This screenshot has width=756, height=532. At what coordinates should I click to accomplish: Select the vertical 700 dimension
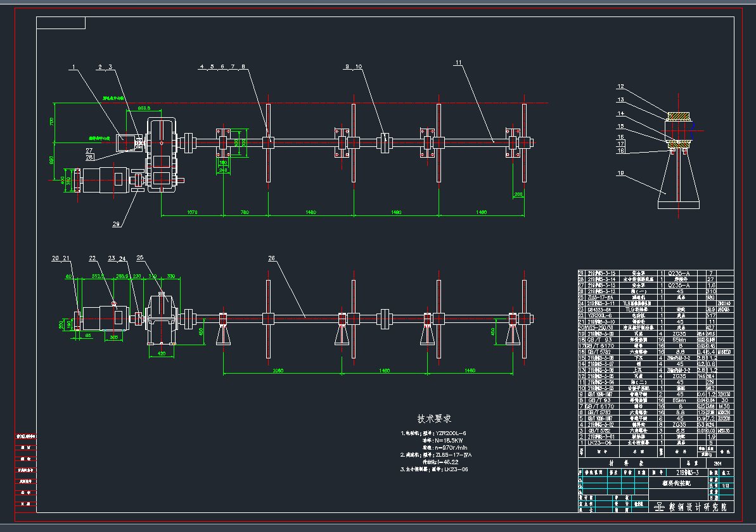(52, 122)
